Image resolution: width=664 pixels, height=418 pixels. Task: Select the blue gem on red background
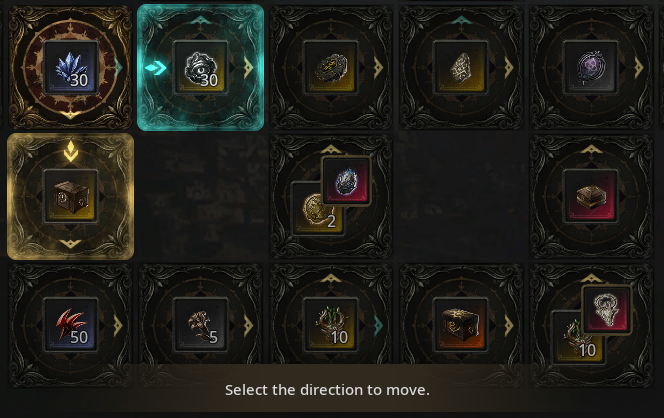[x=346, y=181]
